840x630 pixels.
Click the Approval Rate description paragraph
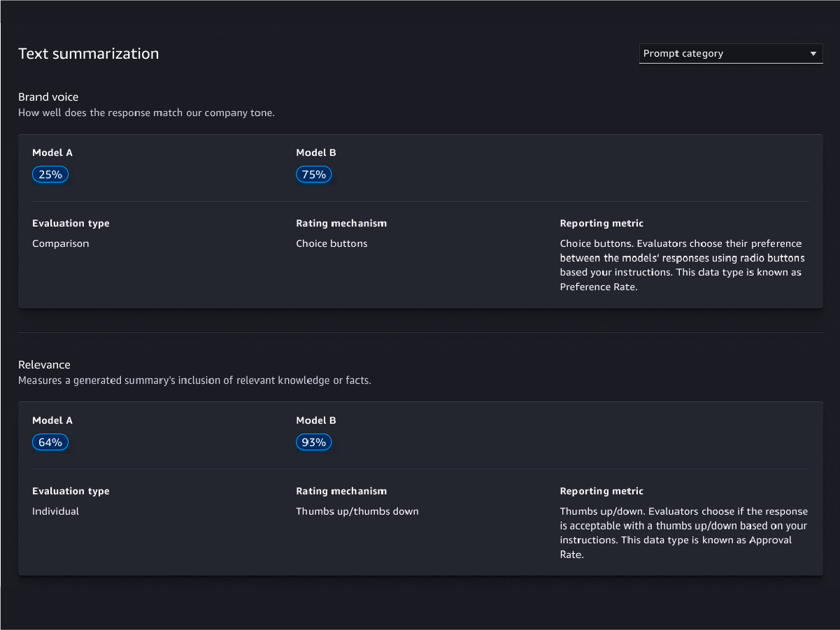pos(683,533)
